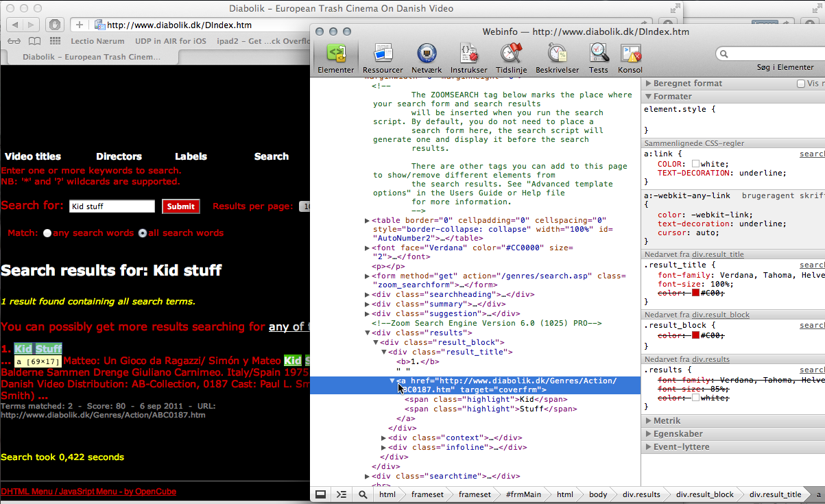Click the inspect element magnifier icon
Image resolution: width=825 pixels, height=504 pixels.
pyautogui.click(x=362, y=494)
